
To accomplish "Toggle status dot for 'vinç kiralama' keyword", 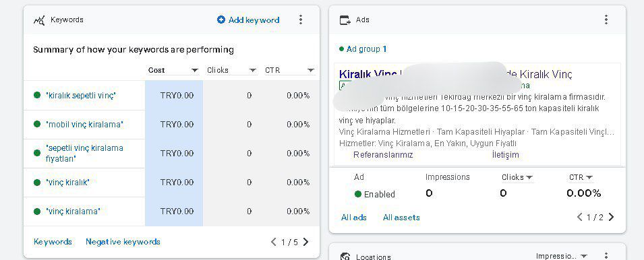I will pyautogui.click(x=37, y=212).
